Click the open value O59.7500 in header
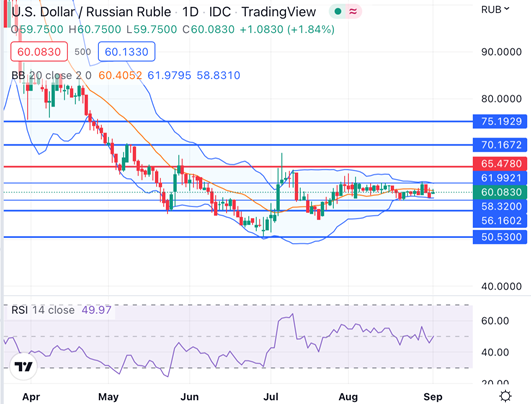 click(37, 29)
